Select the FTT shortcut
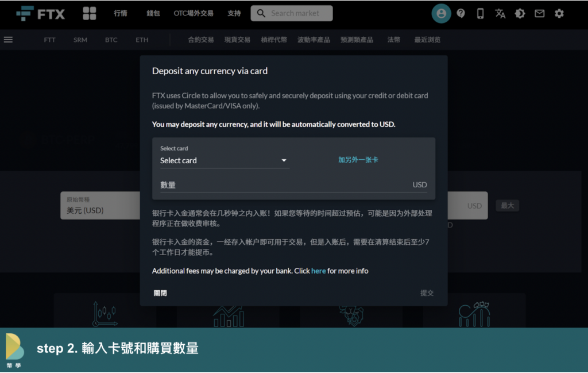The width and height of the screenshot is (588, 373). point(49,40)
